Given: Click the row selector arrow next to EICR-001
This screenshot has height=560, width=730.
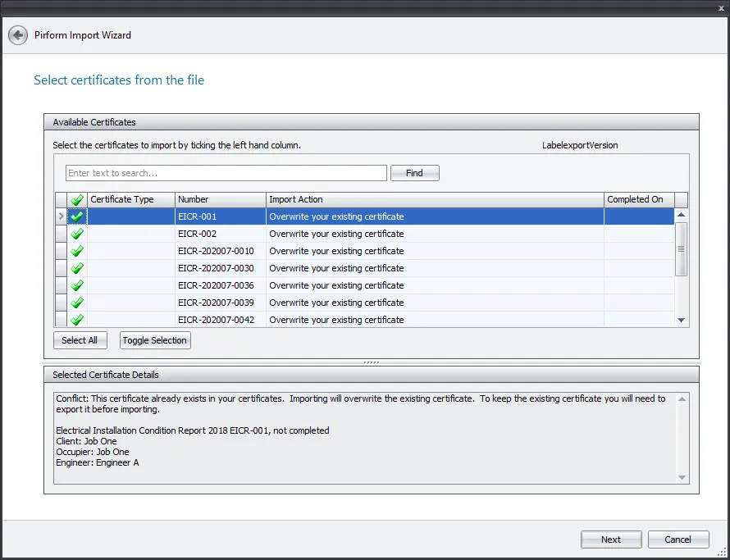Looking at the screenshot, I should (x=61, y=216).
